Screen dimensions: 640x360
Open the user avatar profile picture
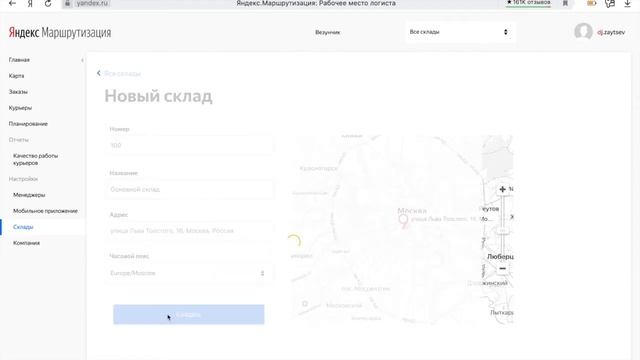(583, 31)
